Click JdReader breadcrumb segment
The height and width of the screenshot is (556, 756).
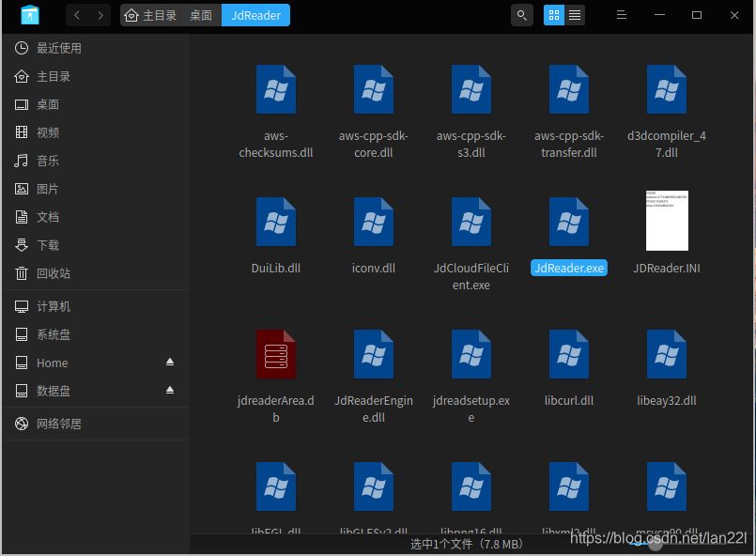tap(256, 15)
